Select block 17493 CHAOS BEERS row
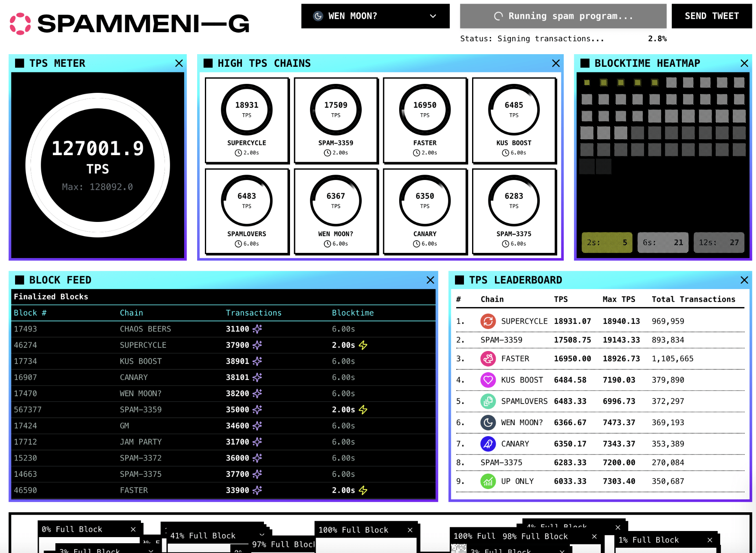 [223, 329]
